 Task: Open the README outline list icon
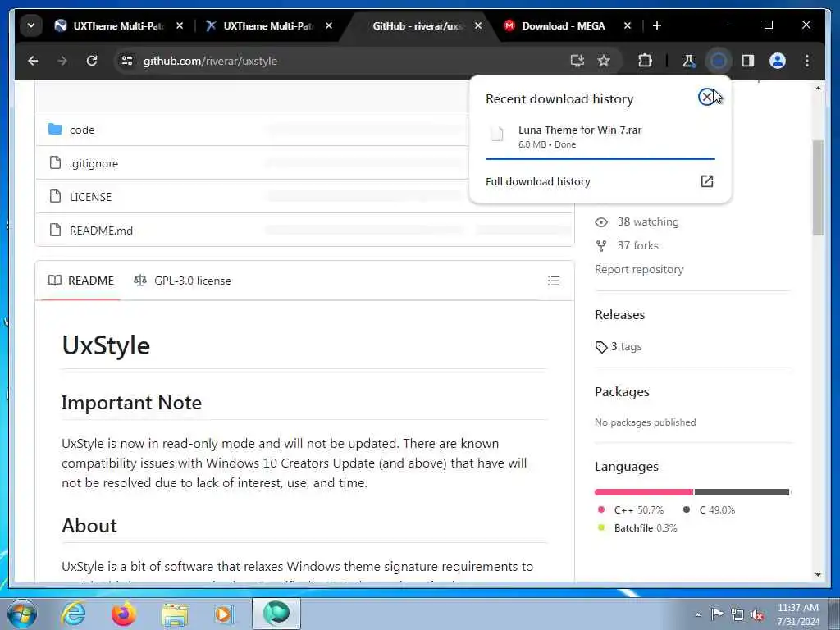pyautogui.click(x=554, y=281)
